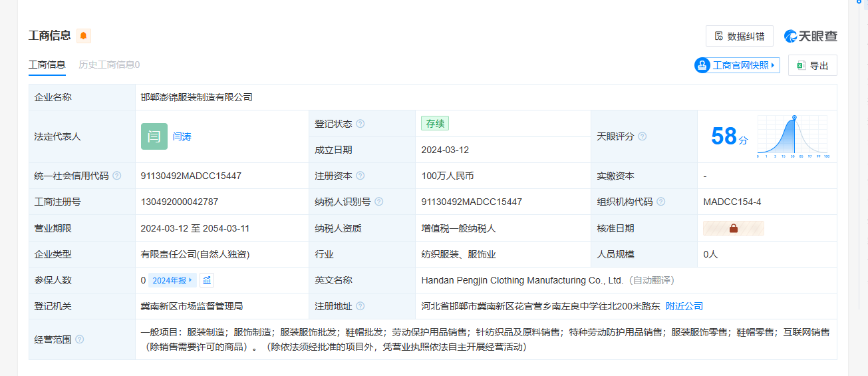This screenshot has height=376, width=868.
Task: Open 附近公司 nearby companies link
Action: (684, 306)
